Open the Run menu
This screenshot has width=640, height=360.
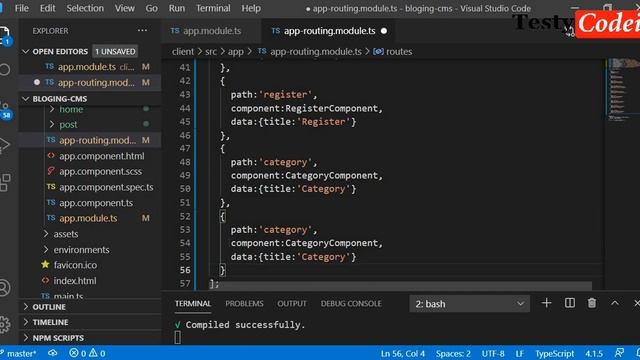pyautogui.click(x=177, y=8)
